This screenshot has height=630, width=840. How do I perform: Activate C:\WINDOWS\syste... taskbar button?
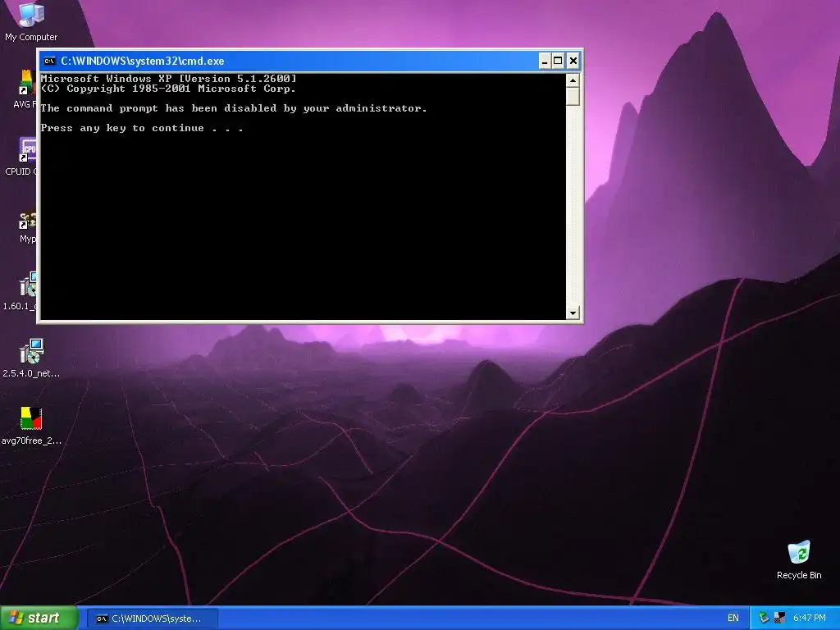(152, 619)
